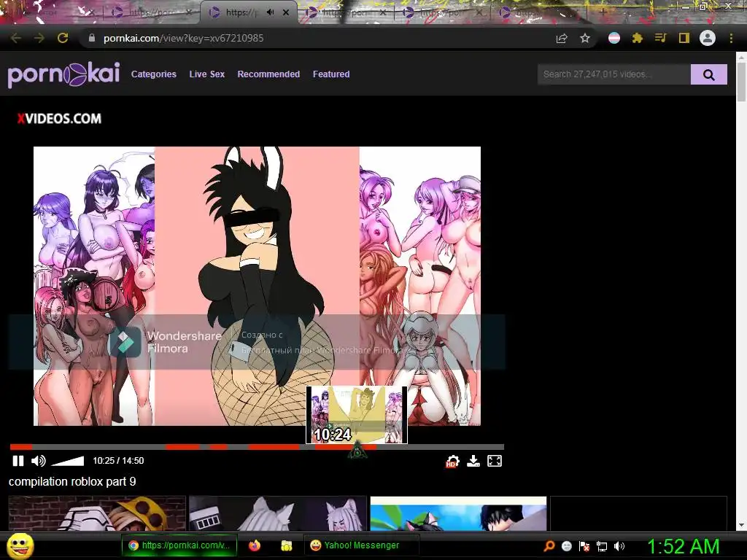This screenshot has width=747, height=560.
Task: Select the Chrome window taskbar button
Action: 179,545
